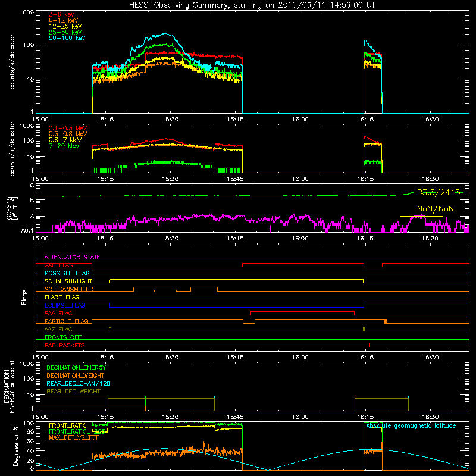This screenshot has width=476, height=476.
Task: Select the "0.1-0.3 MeV" legend label
Action: [68, 128]
